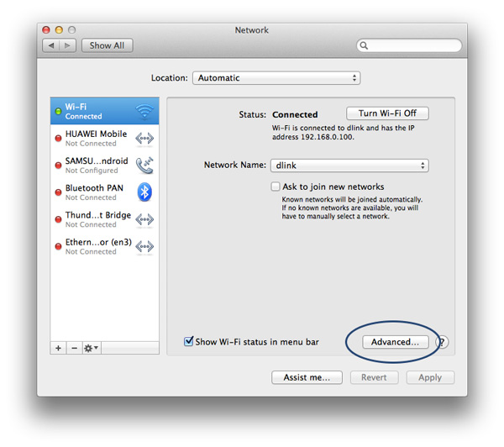Remove selected service with minus button
The width and height of the screenshot is (504, 447).
pos(74,348)
